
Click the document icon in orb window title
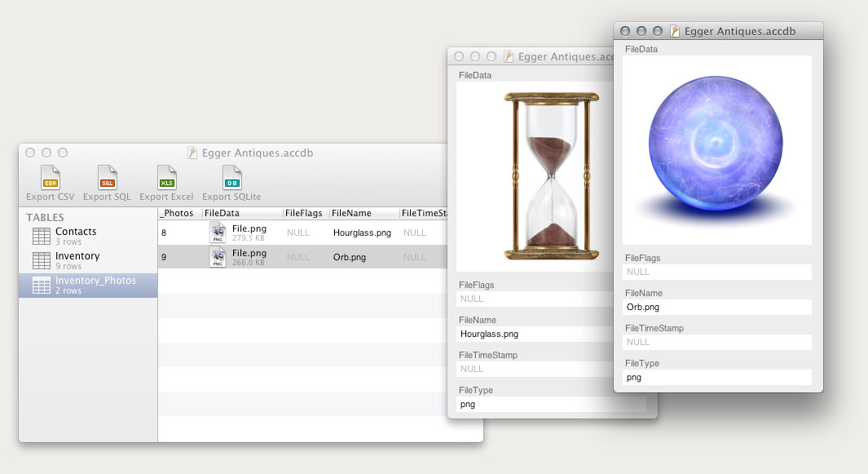pyautogui.click(x=674, y=31)
